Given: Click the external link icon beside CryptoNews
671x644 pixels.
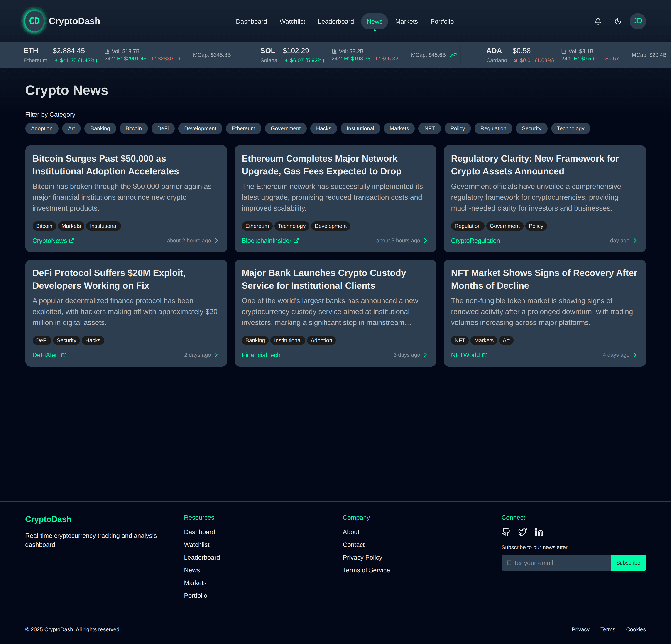Looking at the screenshot, I should [71, 241].
